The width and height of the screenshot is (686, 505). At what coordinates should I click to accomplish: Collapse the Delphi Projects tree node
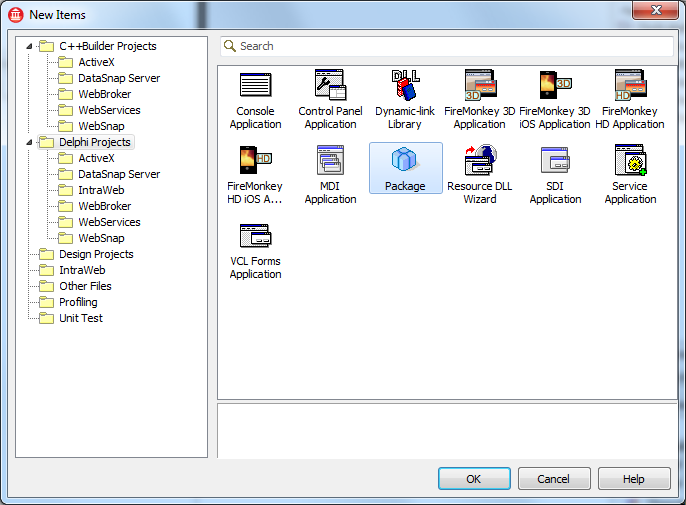coord(29,142)
